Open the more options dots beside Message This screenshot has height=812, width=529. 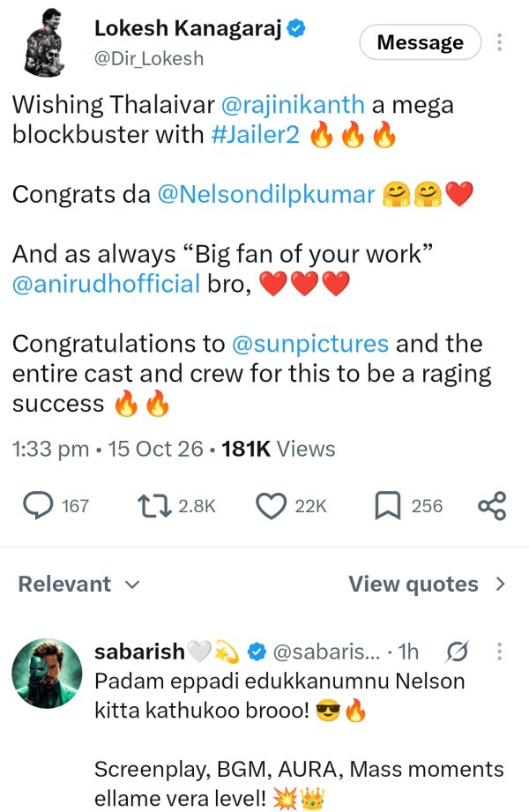click(x=499, y=42)
